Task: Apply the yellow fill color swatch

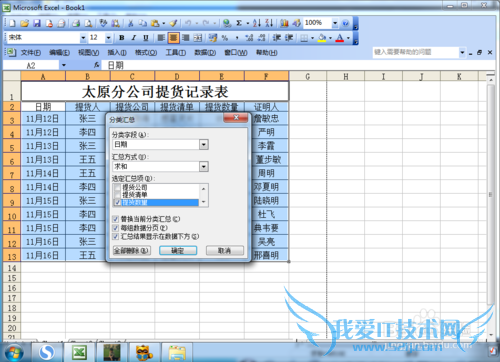Action: pos(322,38)
